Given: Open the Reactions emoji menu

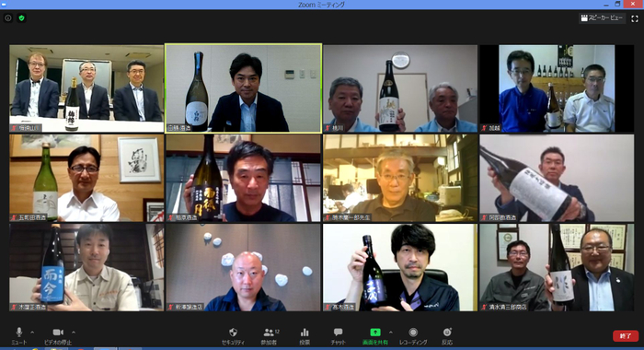Looking at the screenshot, I should (447, 335).
